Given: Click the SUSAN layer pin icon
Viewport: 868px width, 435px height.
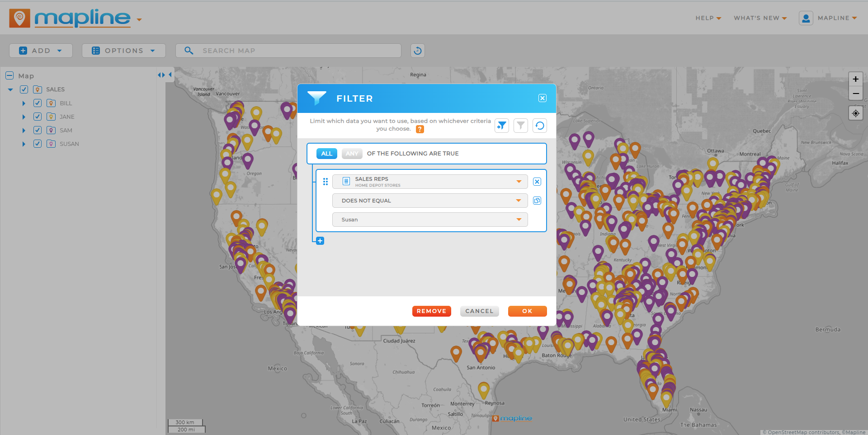Looking at the screenshot, I should [x=51, y=144].
